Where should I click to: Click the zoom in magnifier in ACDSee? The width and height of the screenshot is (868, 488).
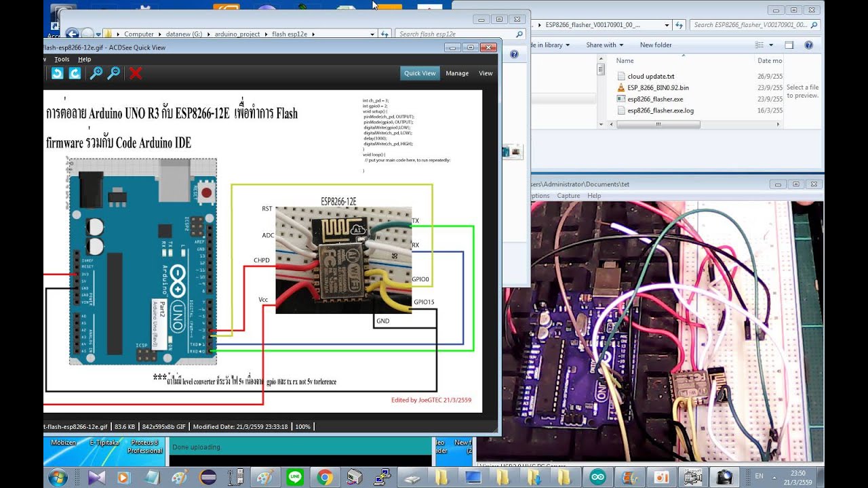[96, 73]
